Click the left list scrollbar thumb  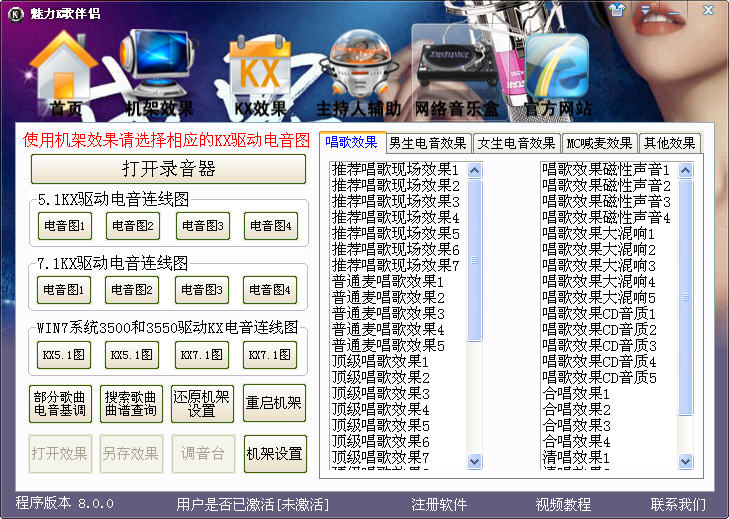coord(474,260)
